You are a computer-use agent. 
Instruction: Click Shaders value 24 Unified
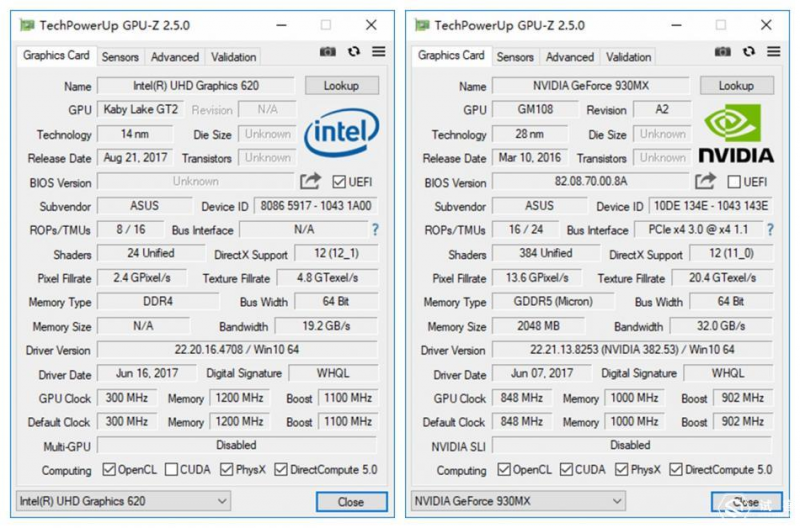tap(151, 254)
